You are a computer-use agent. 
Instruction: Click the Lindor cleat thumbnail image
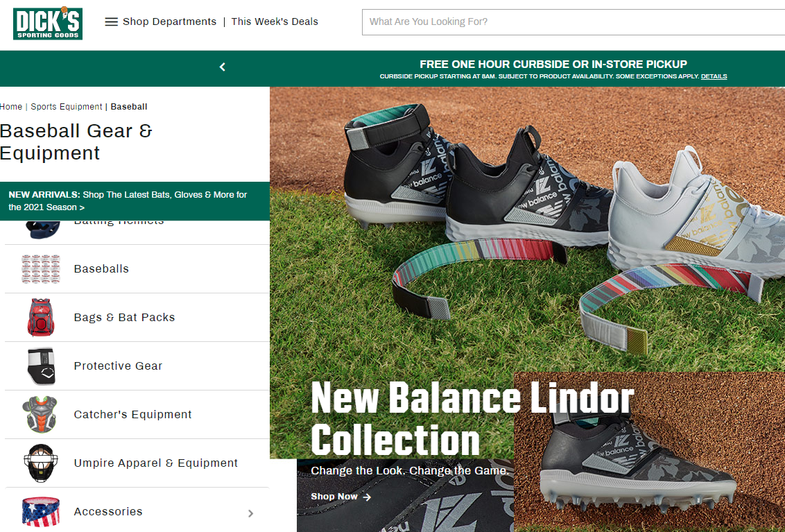[649, 452]
